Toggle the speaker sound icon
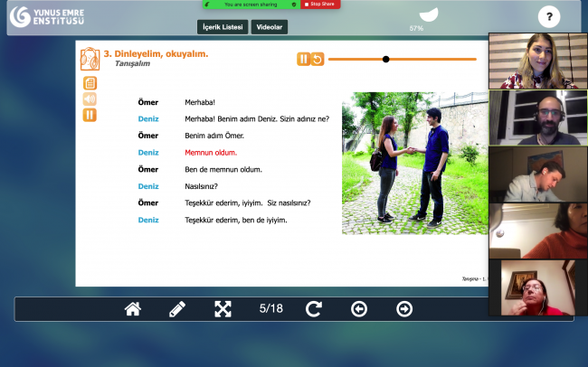The height and width of the screenshot is (367, 588). [x=90, y=99]
